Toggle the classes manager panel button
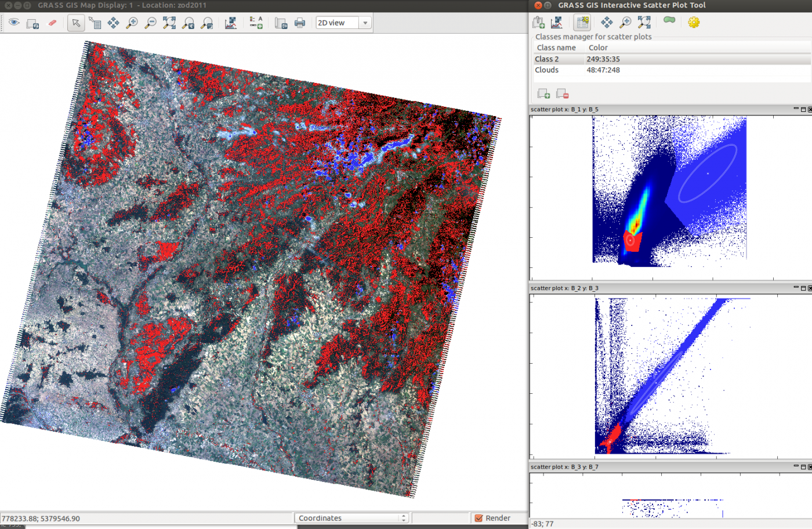 click(x=582, y=22)
